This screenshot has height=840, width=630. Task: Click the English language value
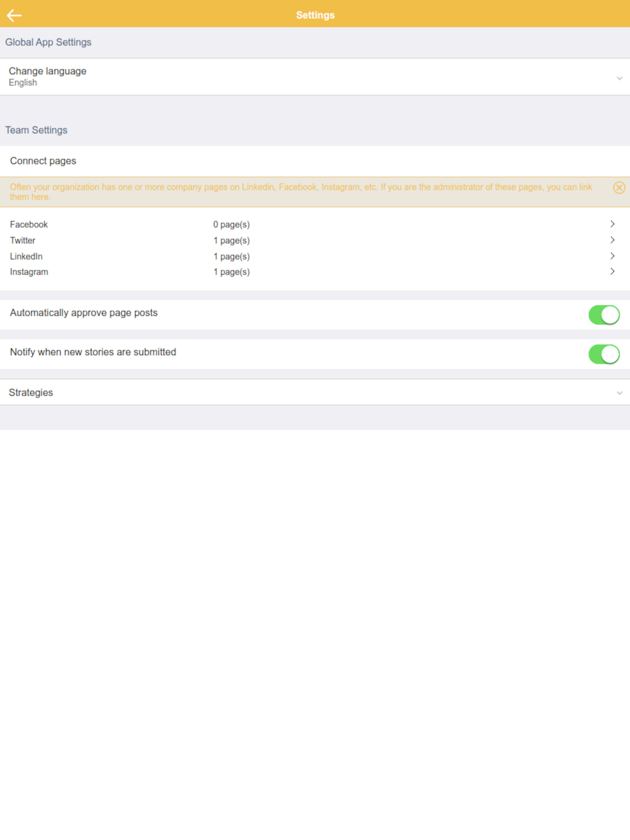pyautogui.click(x=23, y=83)
